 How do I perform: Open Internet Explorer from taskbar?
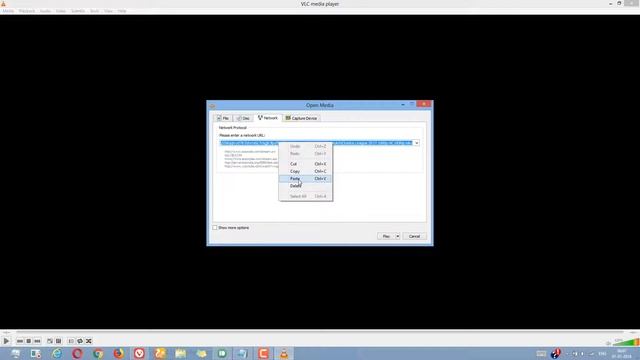(x=57, y=353)
